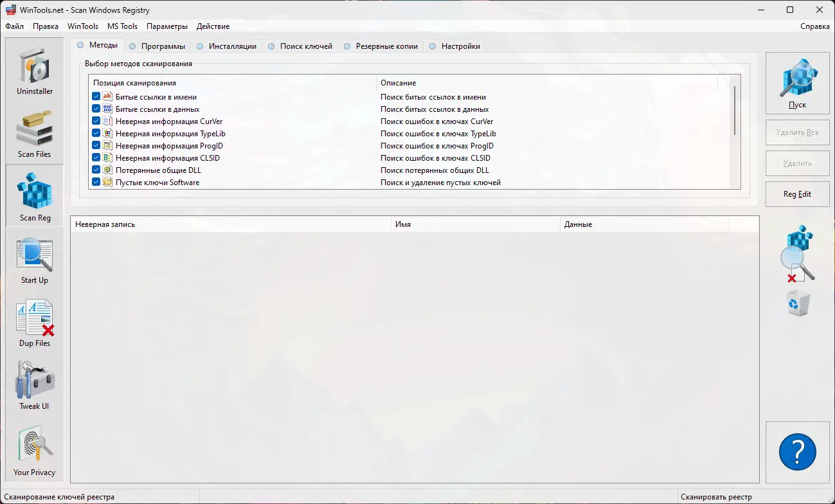Click the Удалить Все button
The image size is (835, 504).
(x=797, y=132)
